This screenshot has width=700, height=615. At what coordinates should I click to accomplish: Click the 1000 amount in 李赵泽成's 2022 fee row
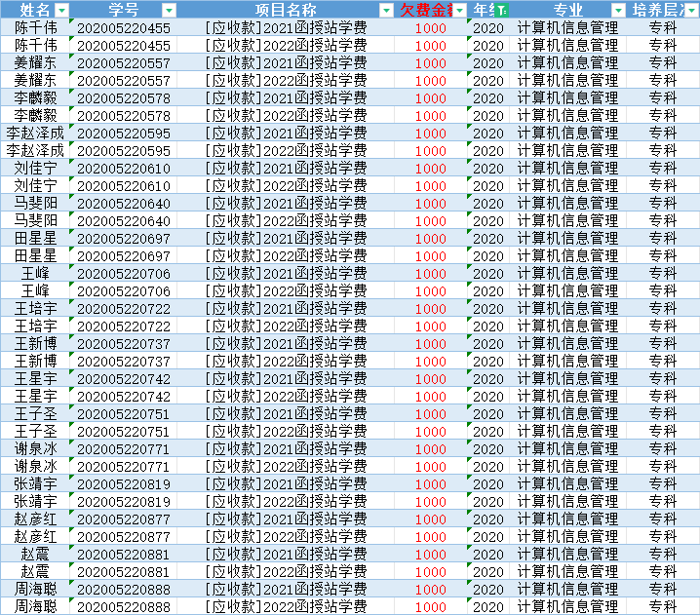[431, 151]
